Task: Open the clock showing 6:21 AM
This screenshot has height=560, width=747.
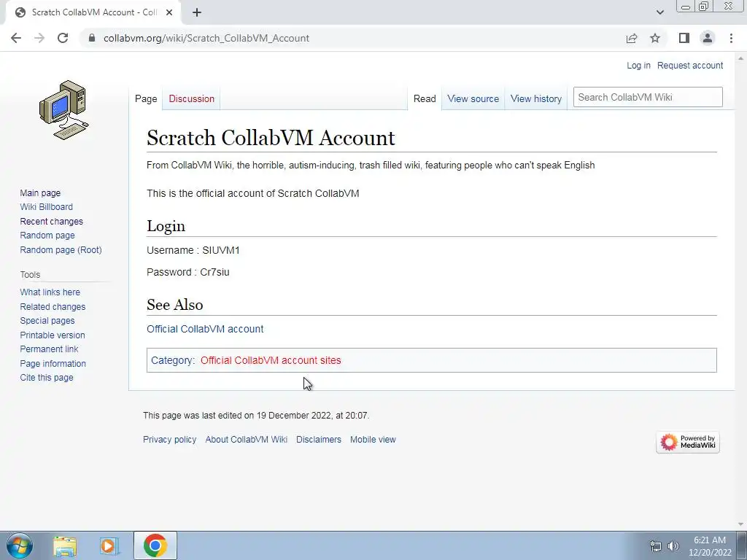Action: pos(710,546)
